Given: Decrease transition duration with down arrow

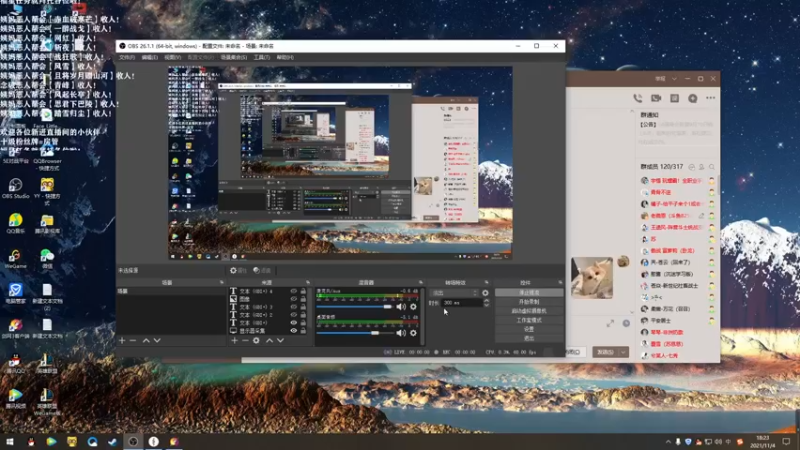Looking at the screenshot, I should coord(486,305).
